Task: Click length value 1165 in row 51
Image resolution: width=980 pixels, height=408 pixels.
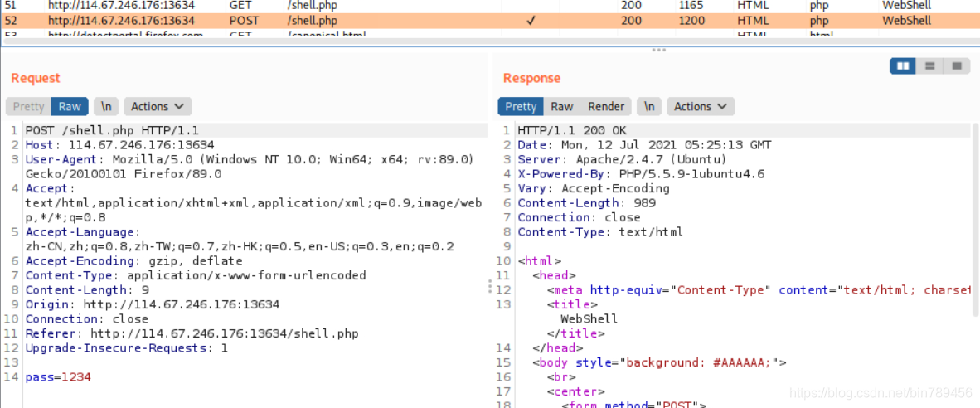Action: pos(691,6)
